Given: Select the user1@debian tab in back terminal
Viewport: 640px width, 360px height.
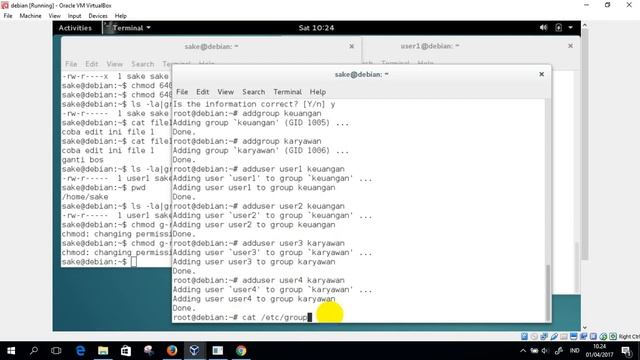Looking at the screenshot, I should click(x=430, y=46).
